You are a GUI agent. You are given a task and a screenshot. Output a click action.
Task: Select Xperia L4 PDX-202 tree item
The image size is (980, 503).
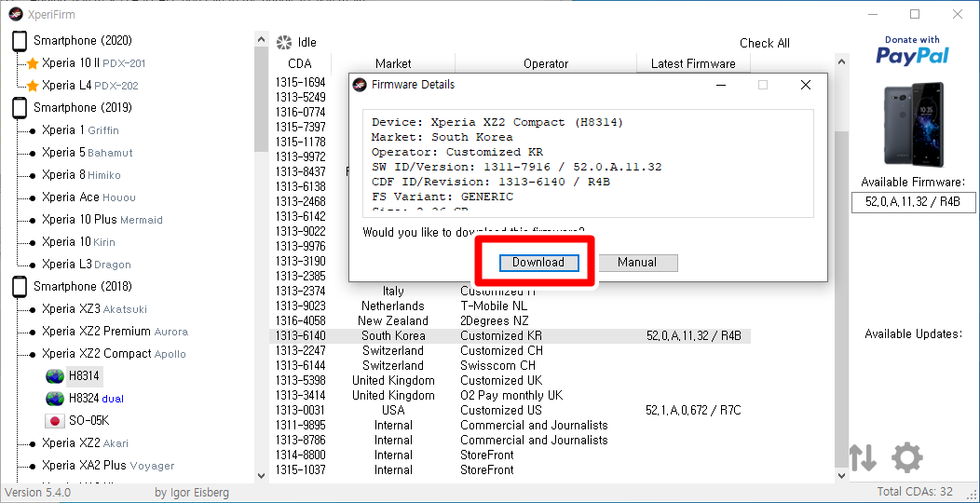(x=90, y=86)
